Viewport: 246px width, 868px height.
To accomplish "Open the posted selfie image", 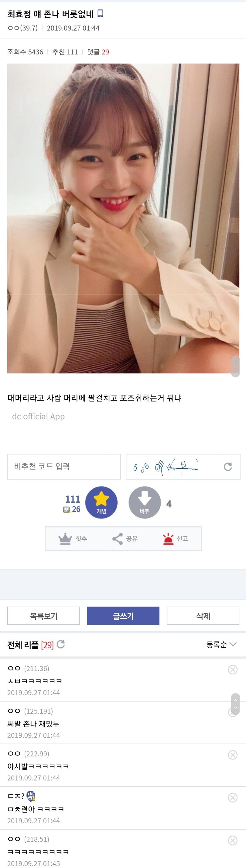I will 123,218.
